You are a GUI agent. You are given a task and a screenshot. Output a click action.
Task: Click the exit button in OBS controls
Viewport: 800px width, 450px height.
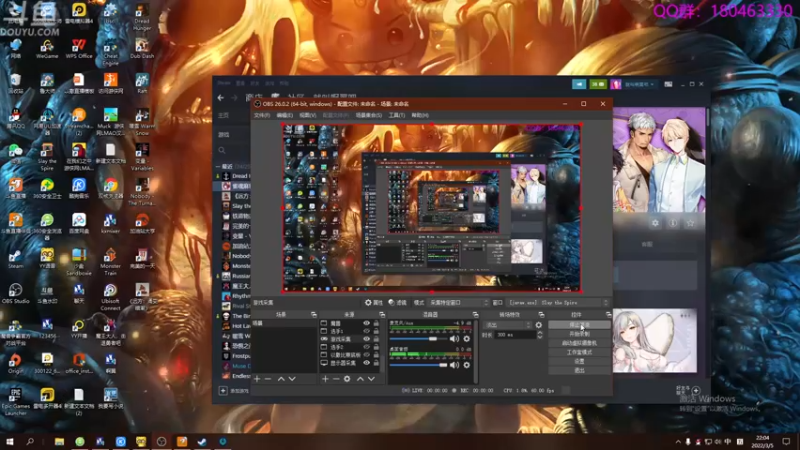(580, 370)
